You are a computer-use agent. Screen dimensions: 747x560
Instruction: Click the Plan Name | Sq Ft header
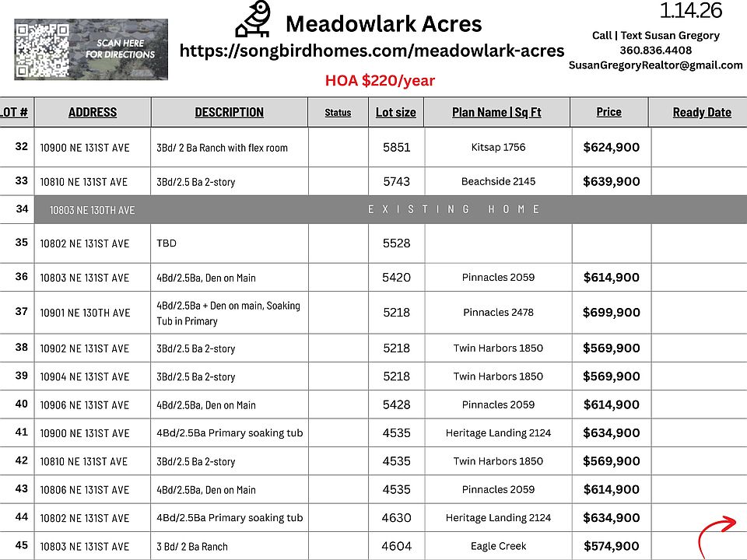496,112
